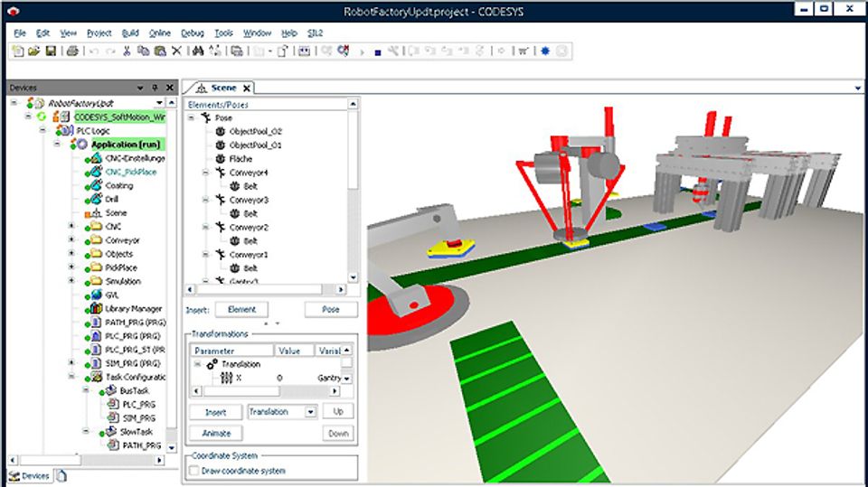Click the wrench icon in toolbar
Viewport: 868px width, 487px height.
click(x=393, y=51)
